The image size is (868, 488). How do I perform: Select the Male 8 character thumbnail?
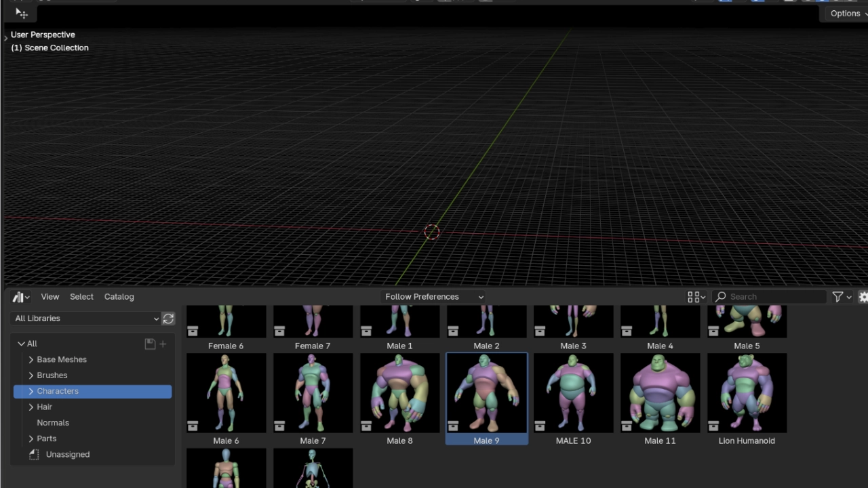[399, 393]
